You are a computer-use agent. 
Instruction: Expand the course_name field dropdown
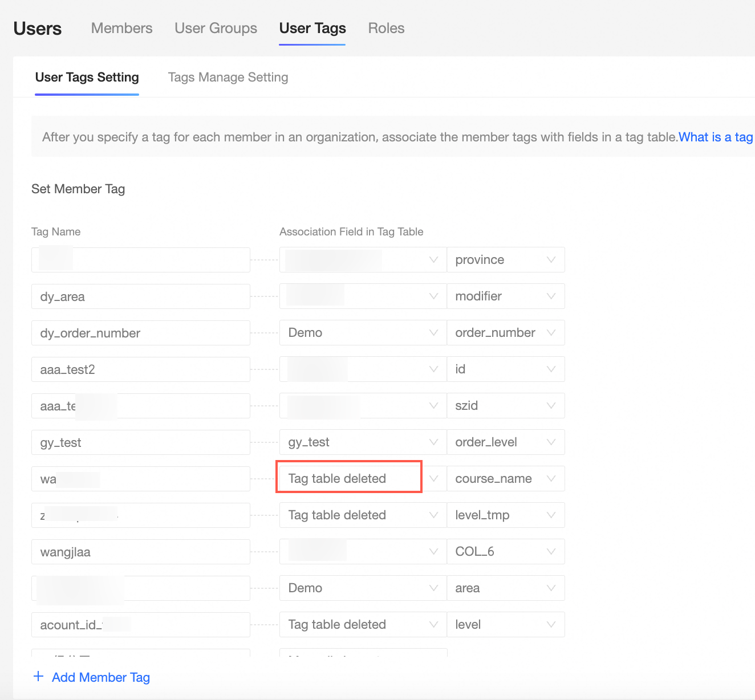point(505,479)
